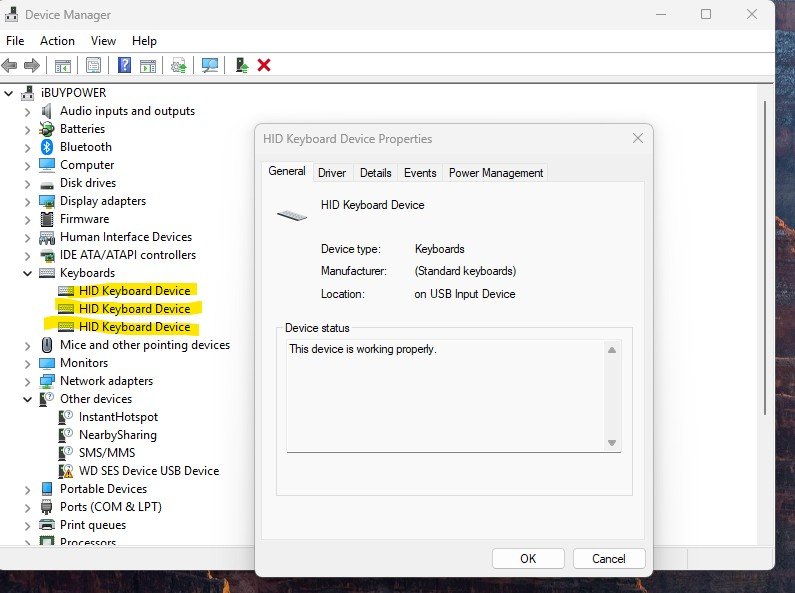
Task: Click the Firmware chip icon
Action: [x=47, y=219]
